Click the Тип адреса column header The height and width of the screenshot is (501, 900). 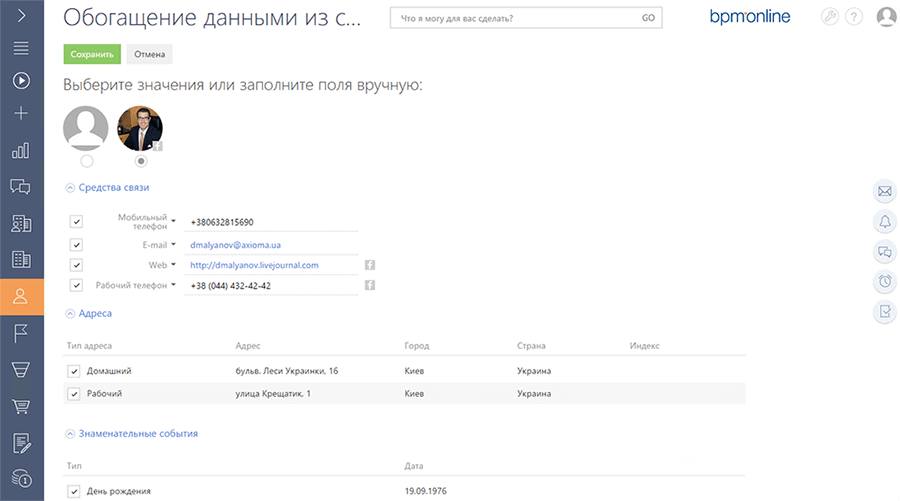(x=89, y=345)
